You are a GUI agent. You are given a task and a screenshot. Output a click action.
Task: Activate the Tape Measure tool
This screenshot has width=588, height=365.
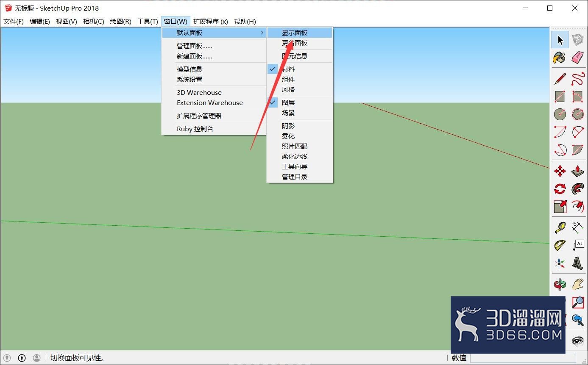tap(560, 227)
